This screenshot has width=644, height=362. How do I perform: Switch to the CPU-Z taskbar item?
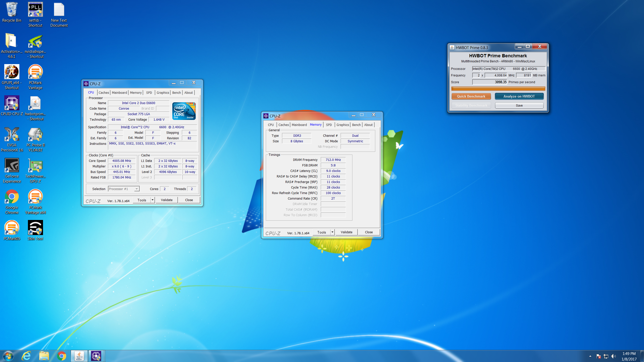[x=96, y=356]
